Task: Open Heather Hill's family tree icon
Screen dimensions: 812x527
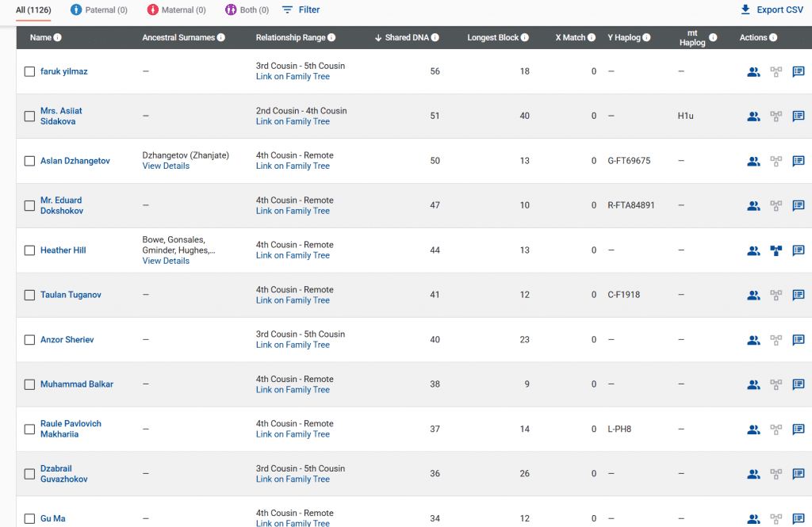Action: tap(776, 250)
